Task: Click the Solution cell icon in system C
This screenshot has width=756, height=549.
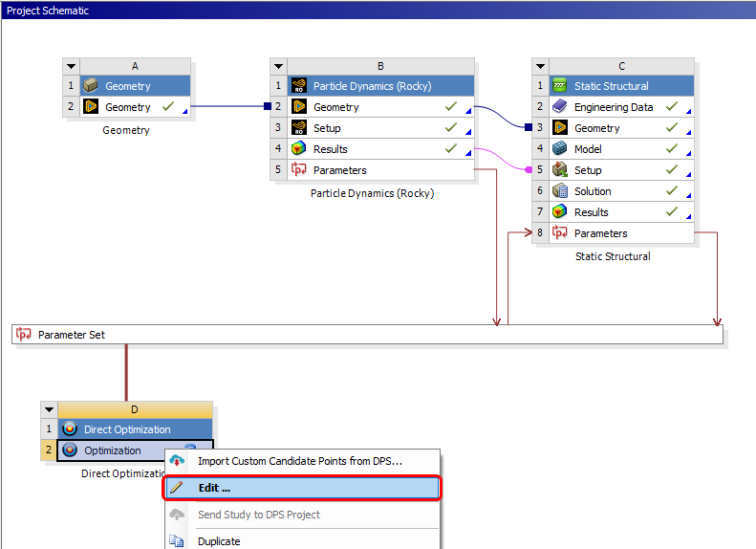Action: [560, 191]
